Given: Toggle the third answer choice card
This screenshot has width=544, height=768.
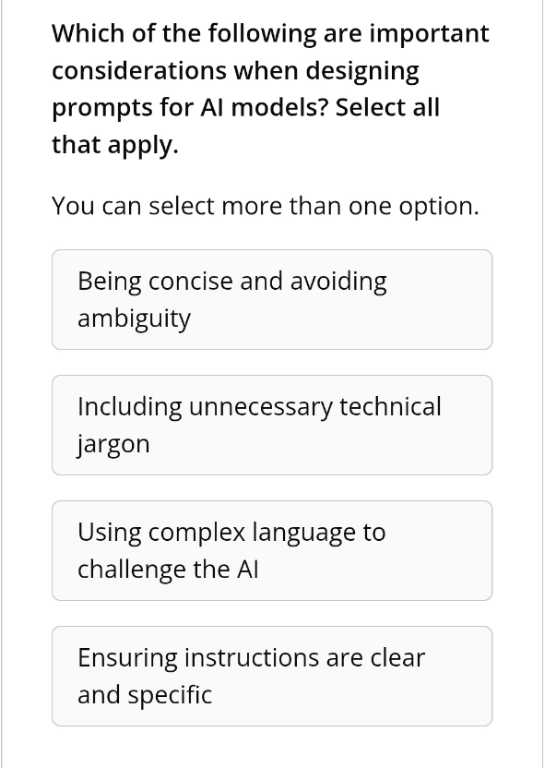Looking at the screenshot, I should tap(272, 550).
